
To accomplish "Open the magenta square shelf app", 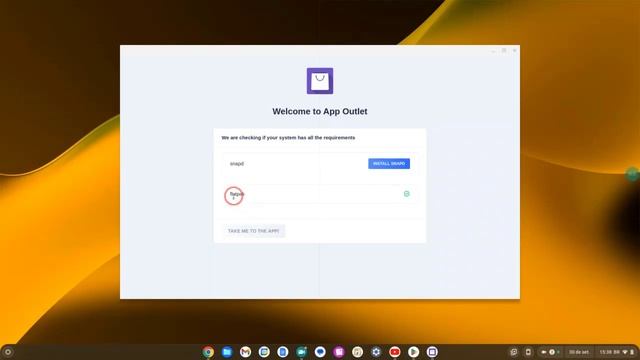I will pos(339,352).
